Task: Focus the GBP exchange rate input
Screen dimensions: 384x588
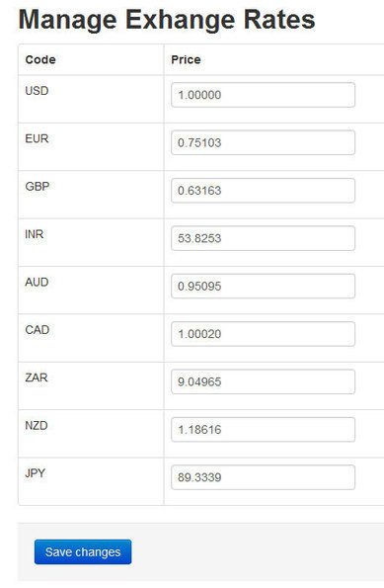Action: [x=263, y=191]
